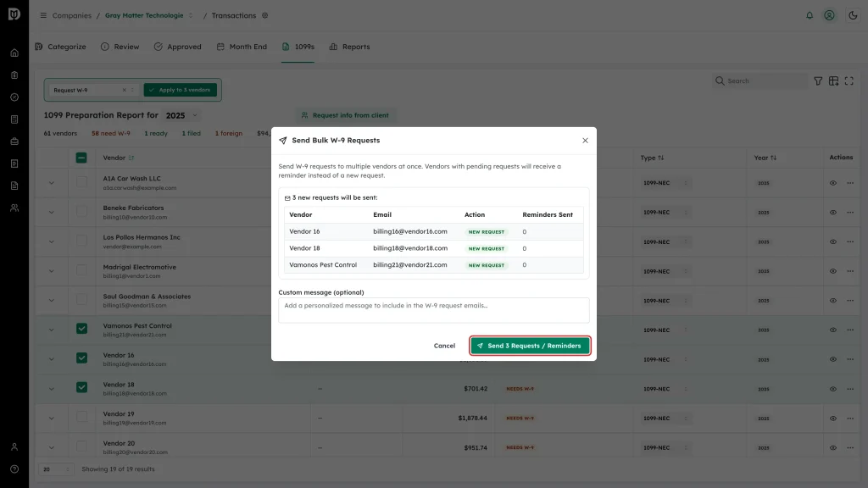Switch to the Categorize tab

pyautogui.click(x=61, y=47)
